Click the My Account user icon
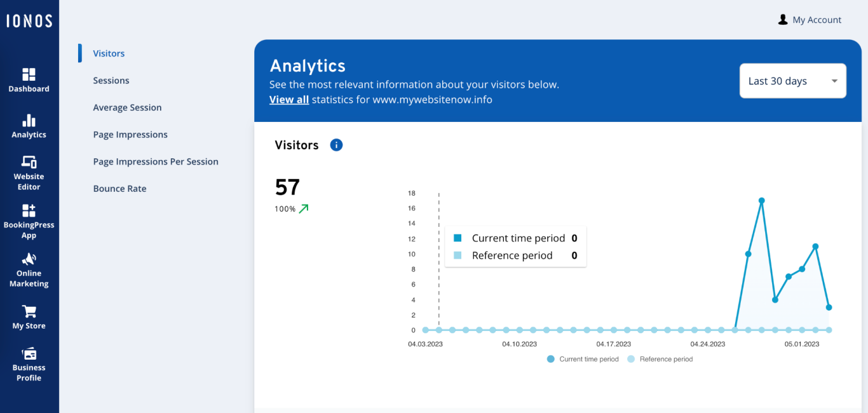Viewport: 868px width, 413px height. [783, 20]
